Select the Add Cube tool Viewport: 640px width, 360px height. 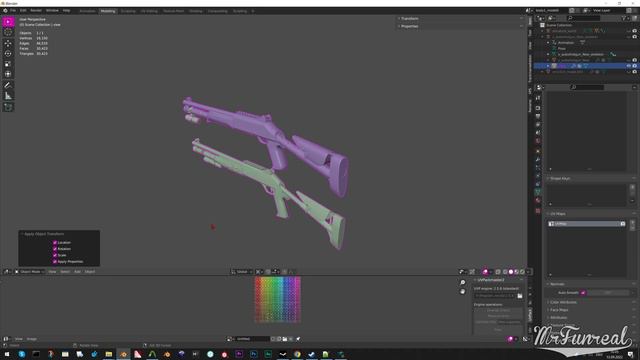[x=8, y=107]
